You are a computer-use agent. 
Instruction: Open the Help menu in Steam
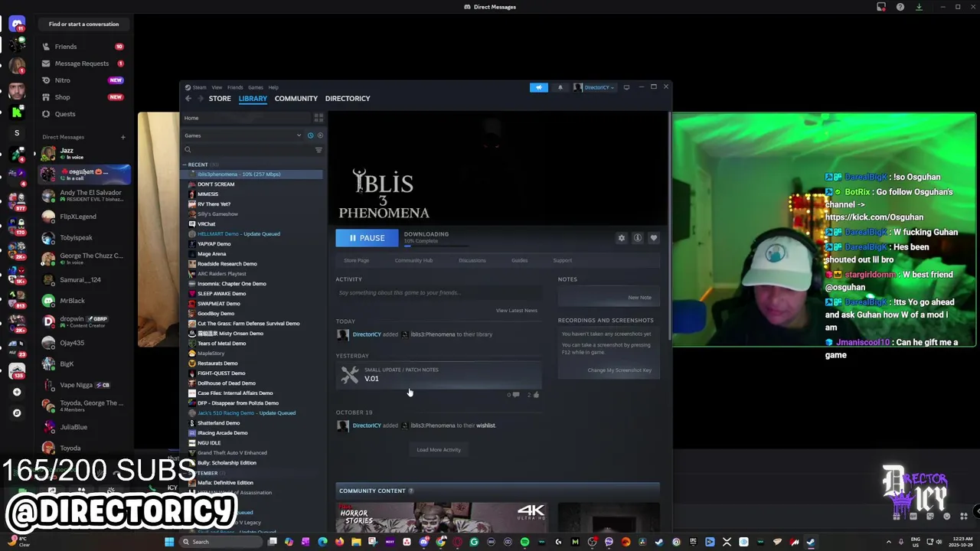tap(273, 87)
